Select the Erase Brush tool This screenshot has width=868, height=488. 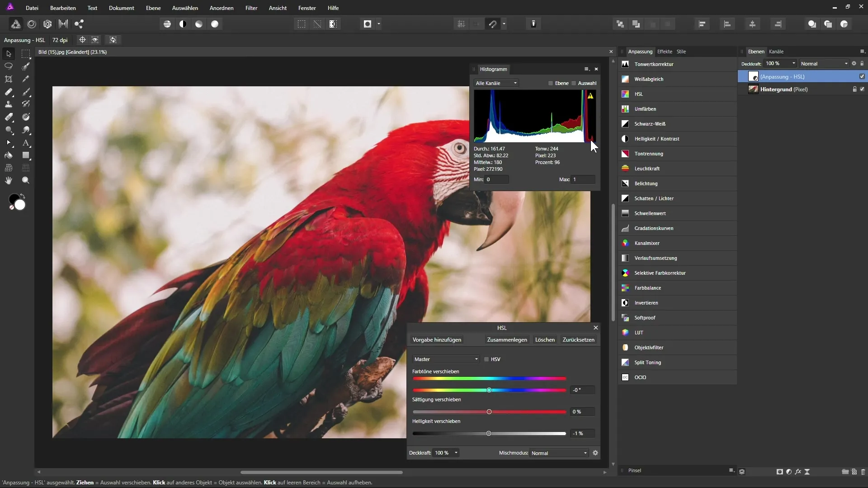pyautogui.click(x=9, y=117)
